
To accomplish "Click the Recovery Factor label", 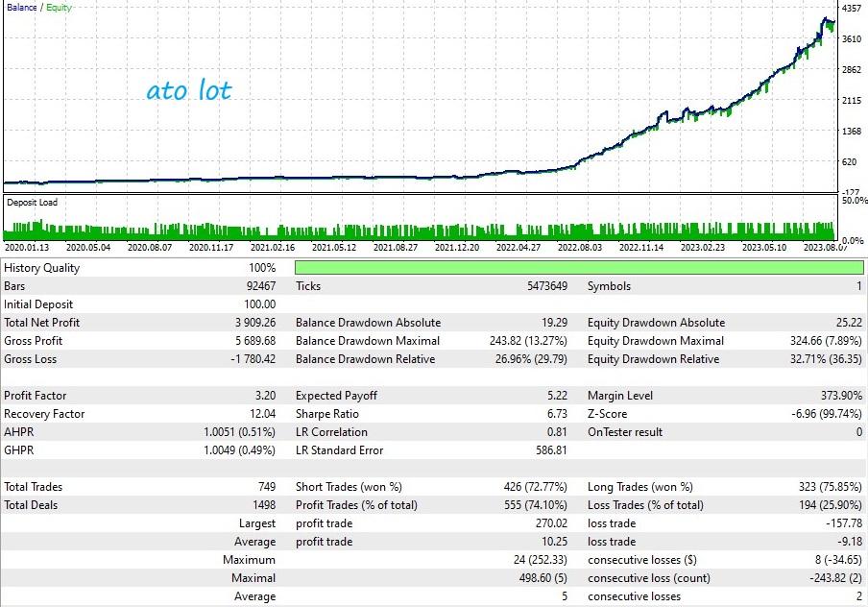I will [x=44, y=414].
